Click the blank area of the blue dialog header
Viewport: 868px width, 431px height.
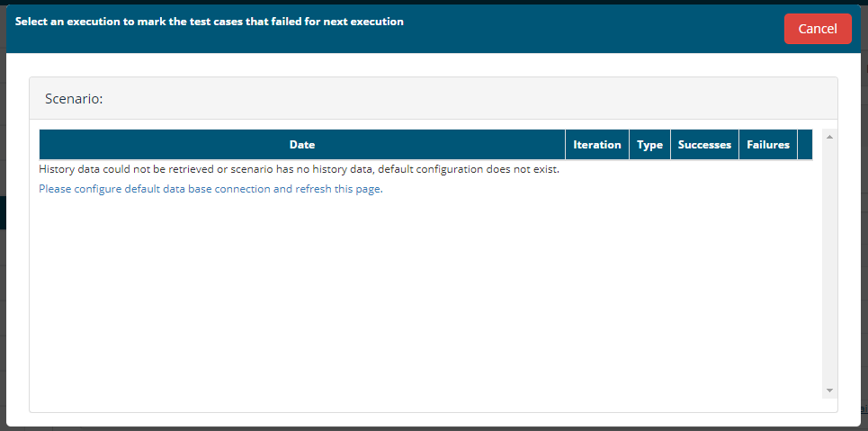[593, 29]
